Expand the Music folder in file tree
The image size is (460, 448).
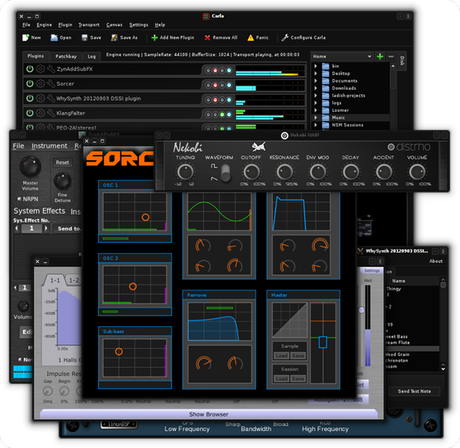315,117
